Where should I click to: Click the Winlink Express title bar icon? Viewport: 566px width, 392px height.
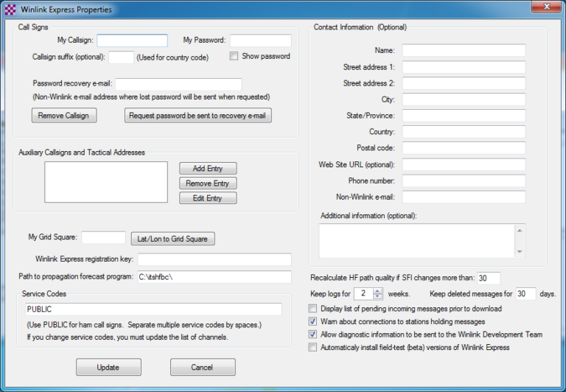click(x=10, y=10)
